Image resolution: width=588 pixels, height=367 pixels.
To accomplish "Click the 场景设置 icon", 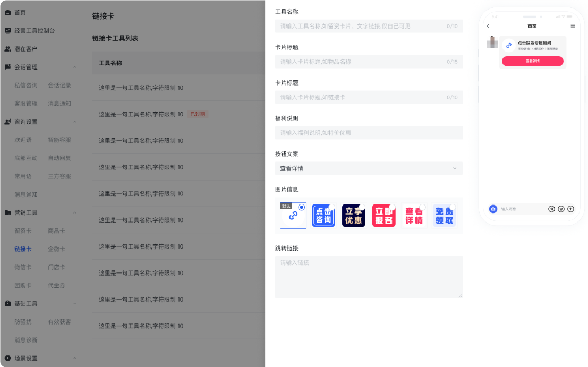I will (x=7, y=358).
